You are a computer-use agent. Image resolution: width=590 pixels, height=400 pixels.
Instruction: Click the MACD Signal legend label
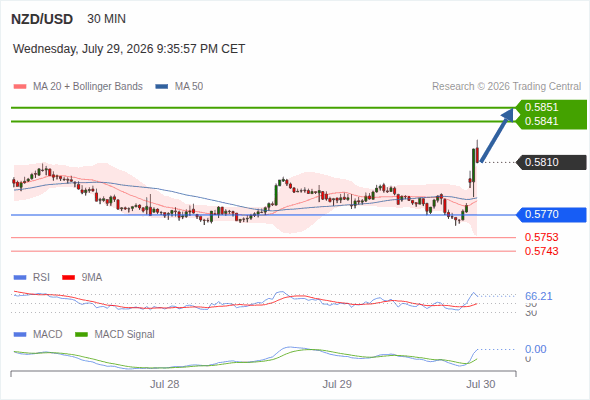coord(125,334)
